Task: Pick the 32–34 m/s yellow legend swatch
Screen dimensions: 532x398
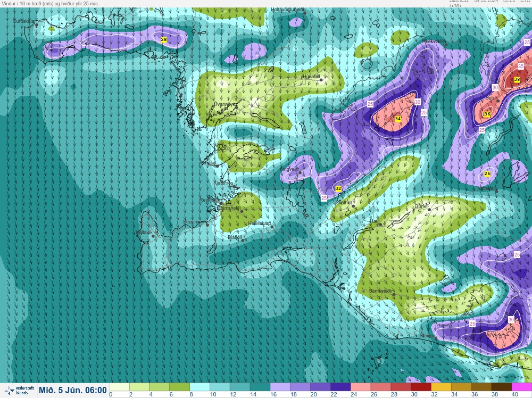Action: (x=442, y=387)
